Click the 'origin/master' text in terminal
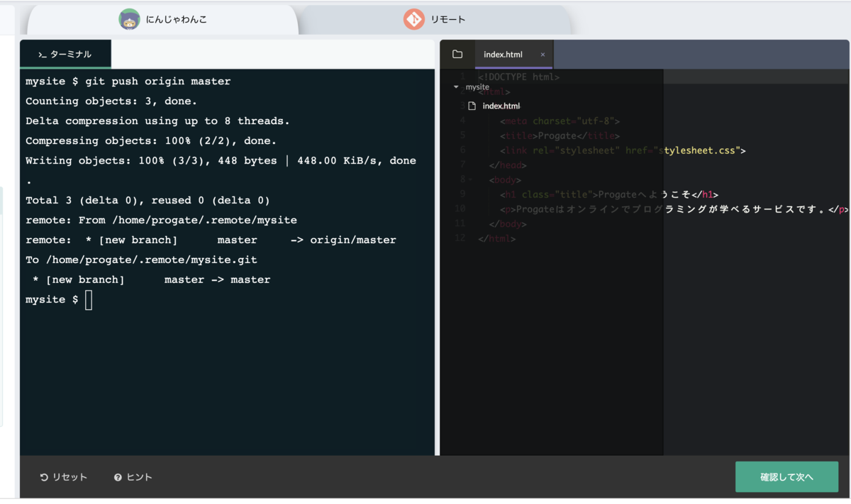Image resolution: width=851 pixels, height=504 pixels. [x=353, y=240]
